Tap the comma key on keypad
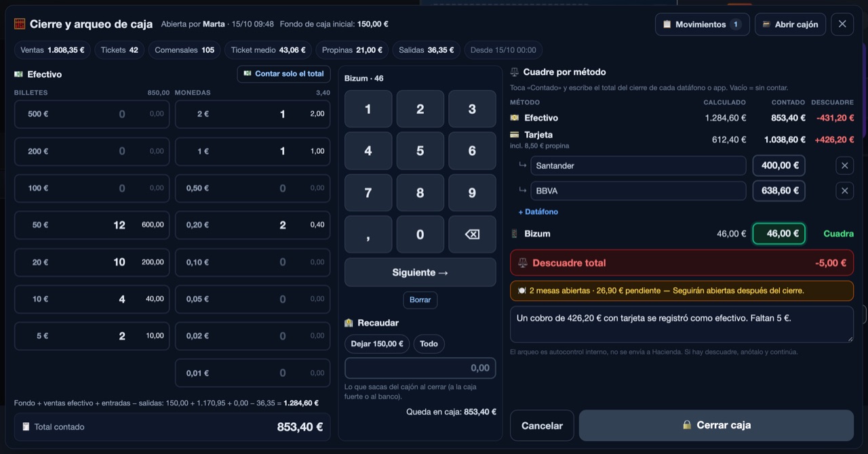This screenshot has height=454, width=868. coord(368,234)
